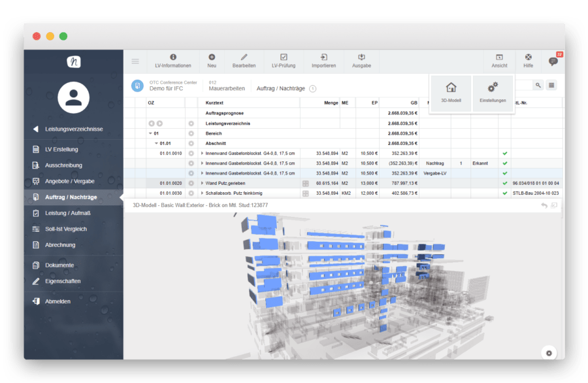Screen dimensions: 588x383
Task: Click the calculation grid icon for Wand Putz
Action: (306, 184)
